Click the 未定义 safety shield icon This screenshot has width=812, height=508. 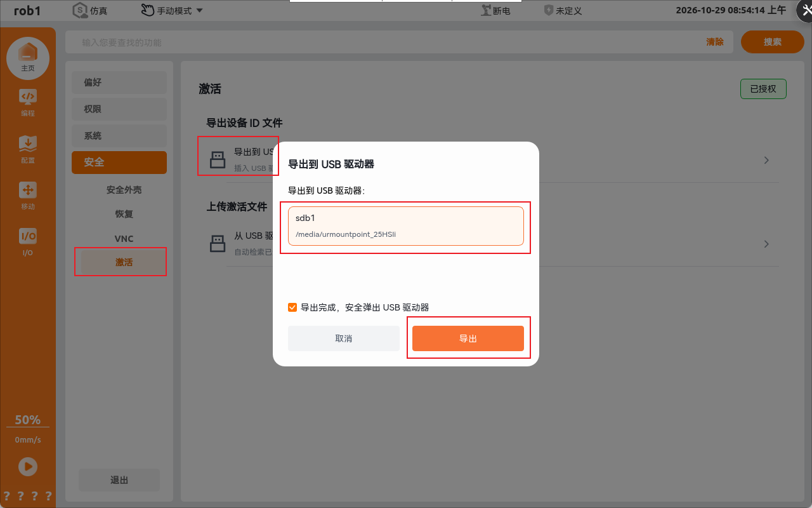click(549, 10)
